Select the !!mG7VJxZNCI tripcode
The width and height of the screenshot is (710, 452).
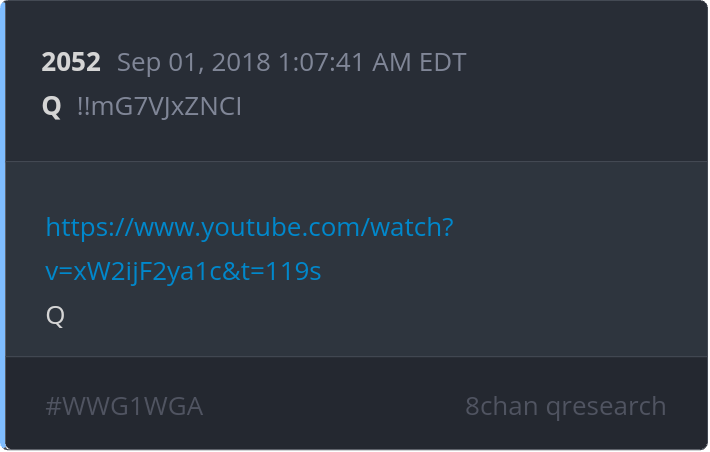[159, 107]
